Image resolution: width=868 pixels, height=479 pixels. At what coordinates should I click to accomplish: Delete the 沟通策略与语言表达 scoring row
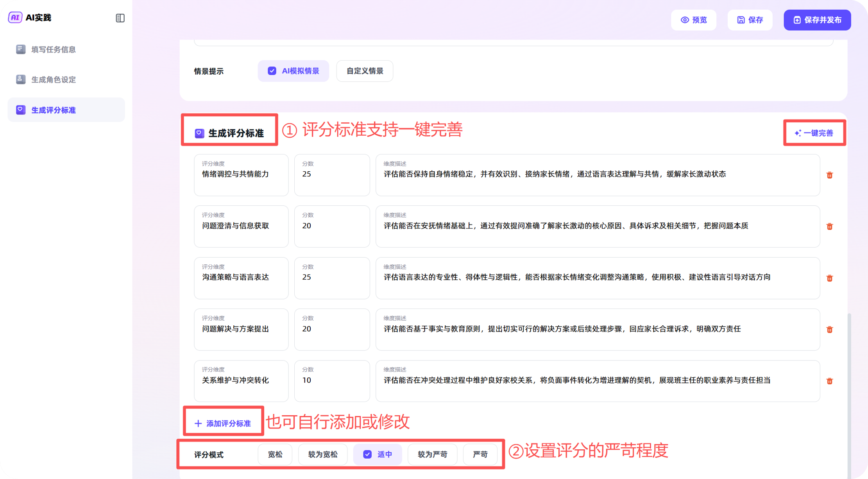coord(830,278)
